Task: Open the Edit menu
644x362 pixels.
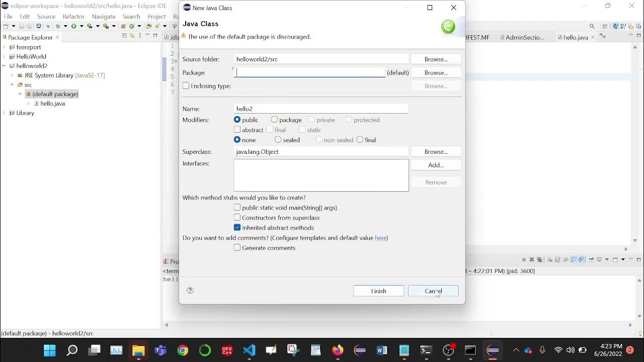Action: tap(25, 17)
